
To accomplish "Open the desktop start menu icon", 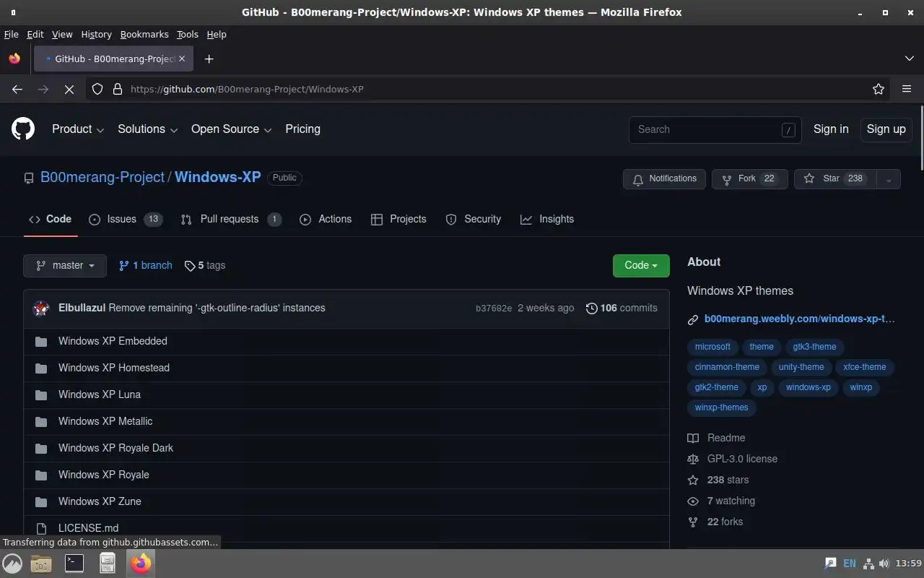I will (x=12, y=564).
